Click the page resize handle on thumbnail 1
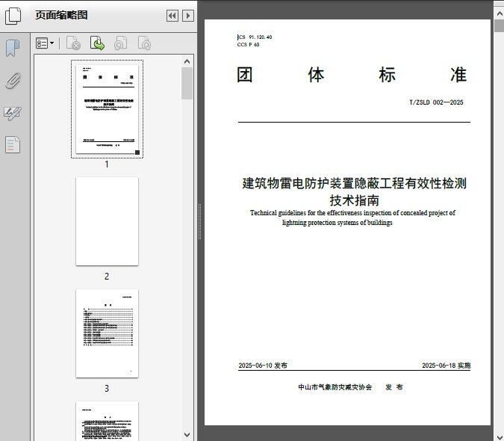Image resolution: width=504 pixels, height=441 pixels. pyautogui.click(x=137, y=152)
